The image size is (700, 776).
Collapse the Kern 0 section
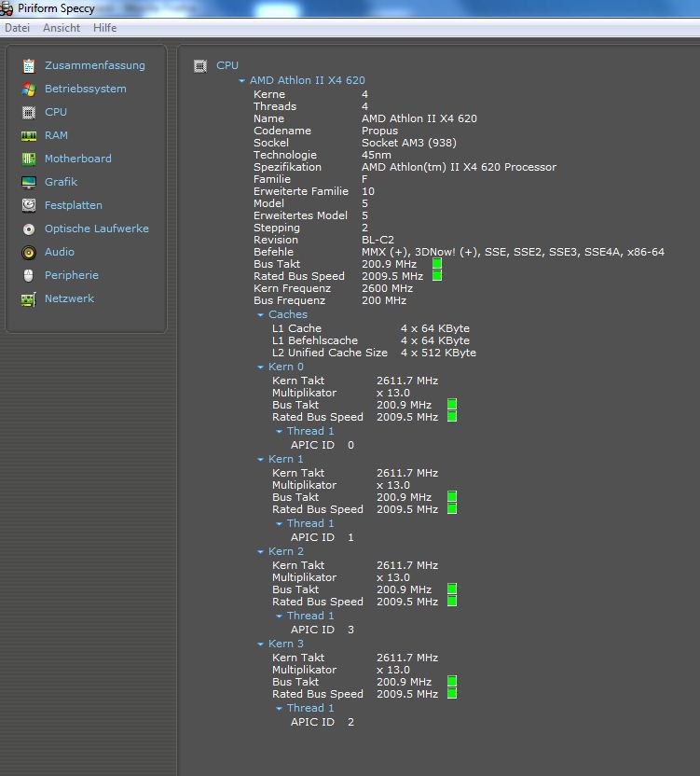click(x=260, y=367)
